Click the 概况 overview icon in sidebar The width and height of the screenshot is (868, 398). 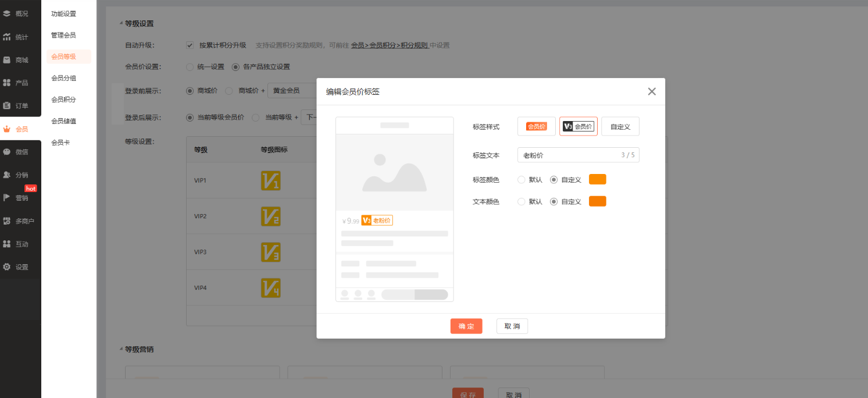pos(7,13)
